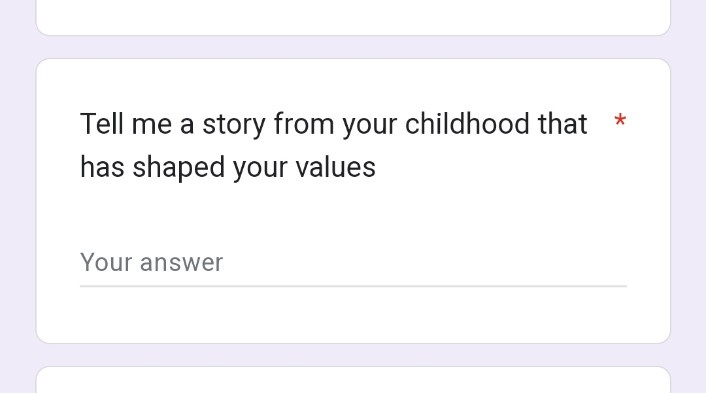Image resolution: width=706 pixels, height=393 pixels.
Task: Click the word 'Tell' starting the question
Action: [x=101, y=124]
